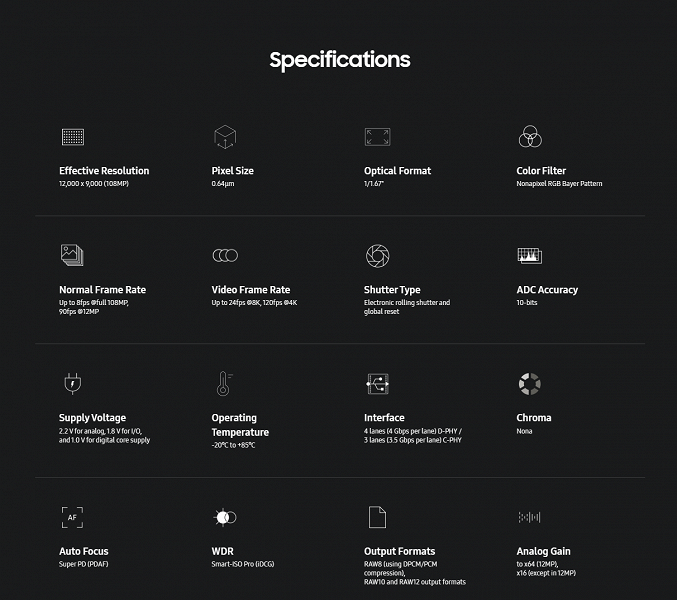The image size is (677, 600).
Task: Click the Chroma ring icon
Action: click(529, 383)
